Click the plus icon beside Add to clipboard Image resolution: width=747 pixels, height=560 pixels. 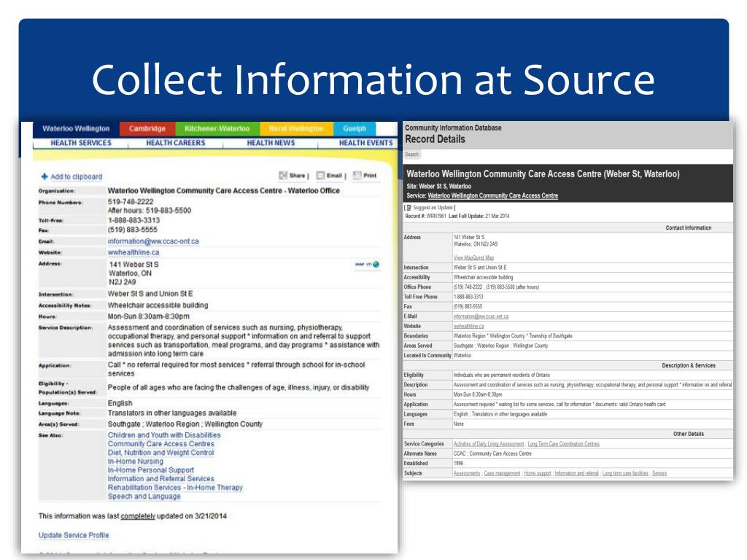(x=44, y=176)
